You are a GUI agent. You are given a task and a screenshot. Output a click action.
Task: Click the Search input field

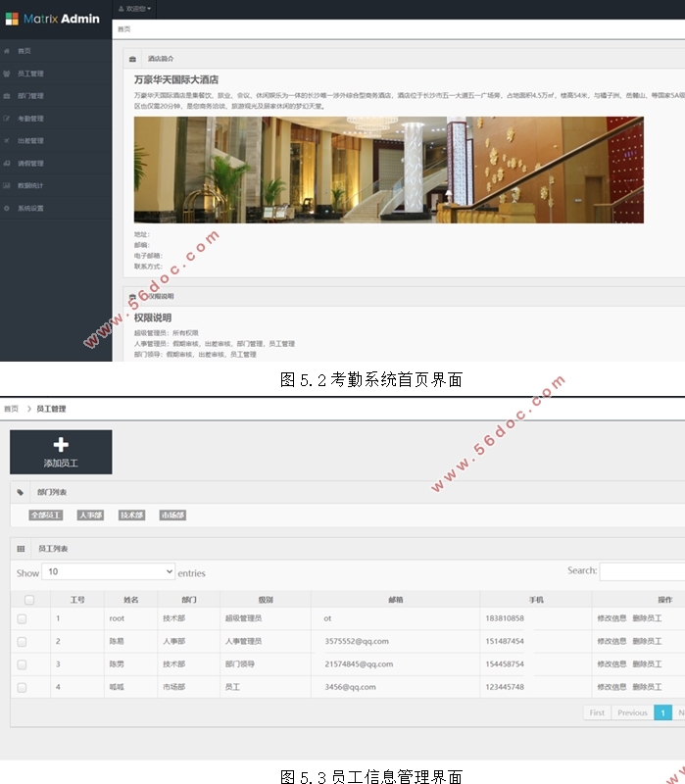point(642,571)
